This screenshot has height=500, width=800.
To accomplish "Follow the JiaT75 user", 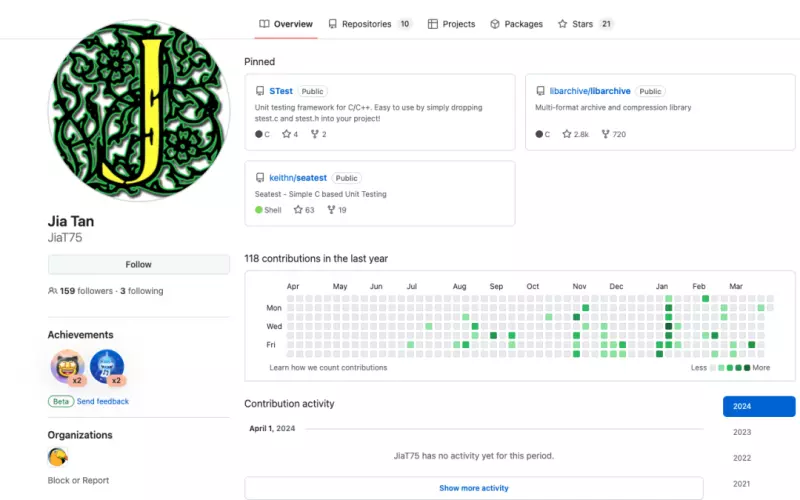I will pyautogui.click(x=139, y=264).
